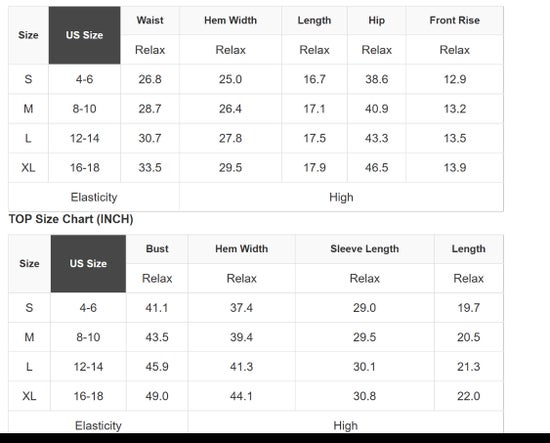Click the dark US Size header in TOP chart
Image resolution: width=550 pixels, height=443 pixels.
(x=88, y=263)
